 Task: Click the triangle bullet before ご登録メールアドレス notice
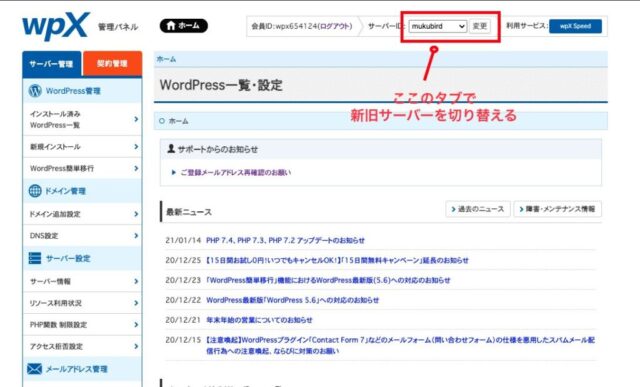pyautogui.click(x=173, y=173)
